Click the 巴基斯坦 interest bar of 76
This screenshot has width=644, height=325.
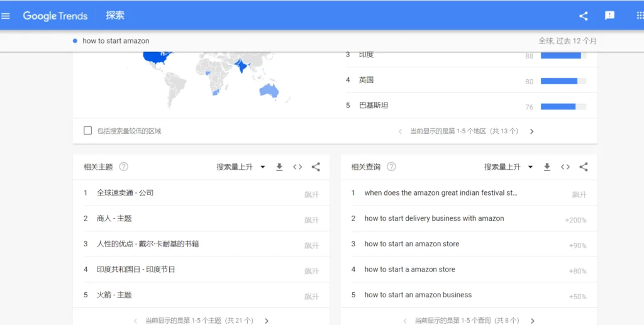pyautogui.click(x=563, y=107)
